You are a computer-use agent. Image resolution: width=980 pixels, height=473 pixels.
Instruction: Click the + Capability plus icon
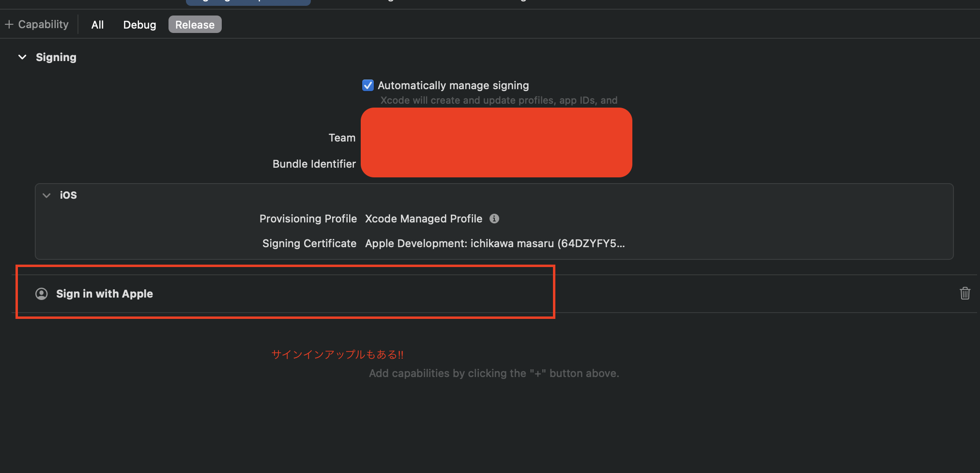(10, 24)
